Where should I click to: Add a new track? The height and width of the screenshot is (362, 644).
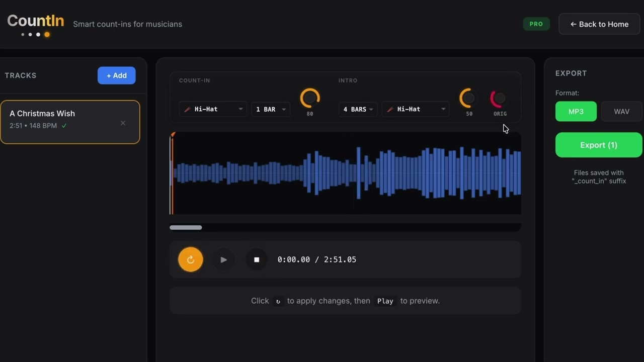pyautogui.click(x=117, y=75)
